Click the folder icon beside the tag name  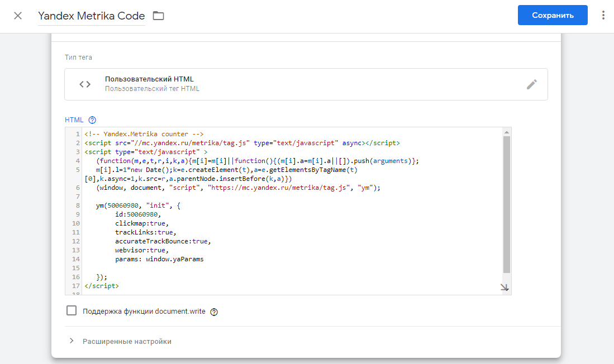159,16
